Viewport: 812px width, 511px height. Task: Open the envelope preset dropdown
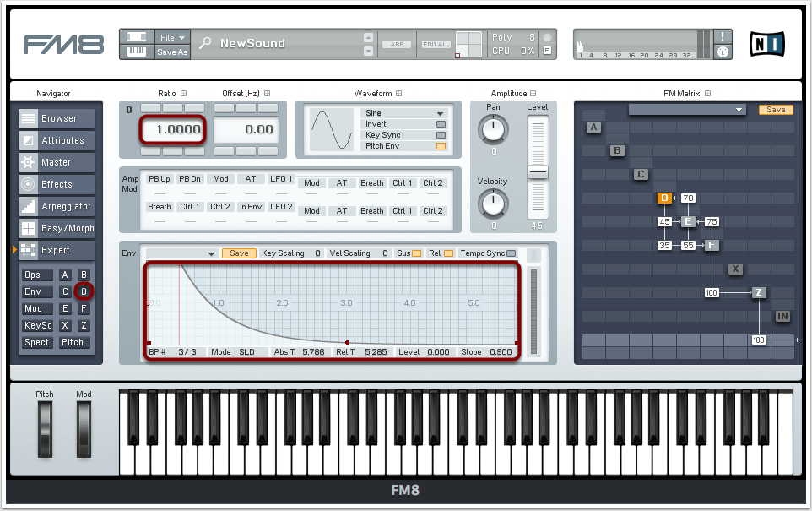(x=181, y=253)
